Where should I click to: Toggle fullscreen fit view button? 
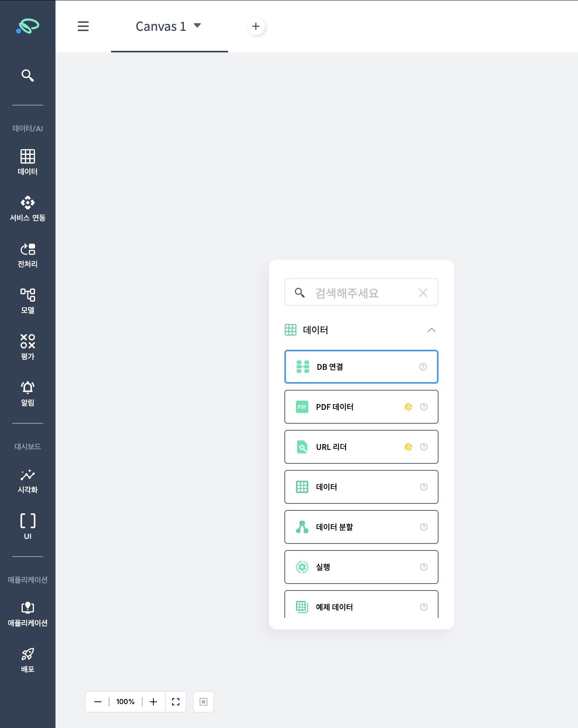(x=176, y=702)
